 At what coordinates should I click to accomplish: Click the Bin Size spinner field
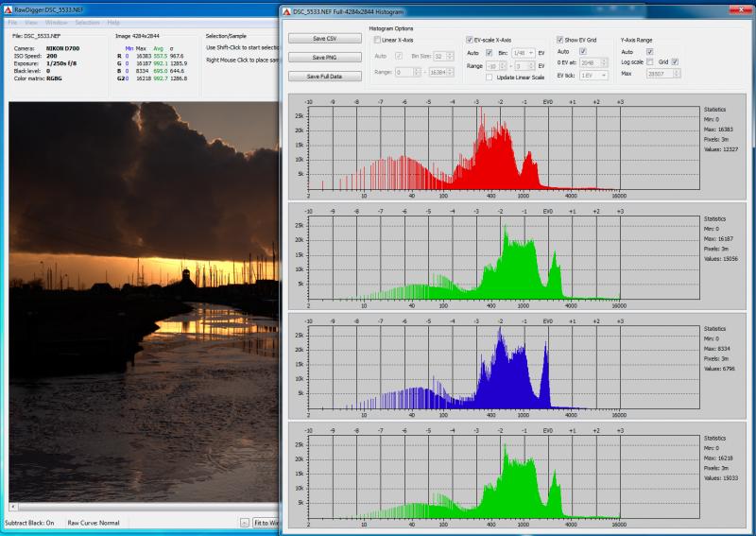[443, 57]
